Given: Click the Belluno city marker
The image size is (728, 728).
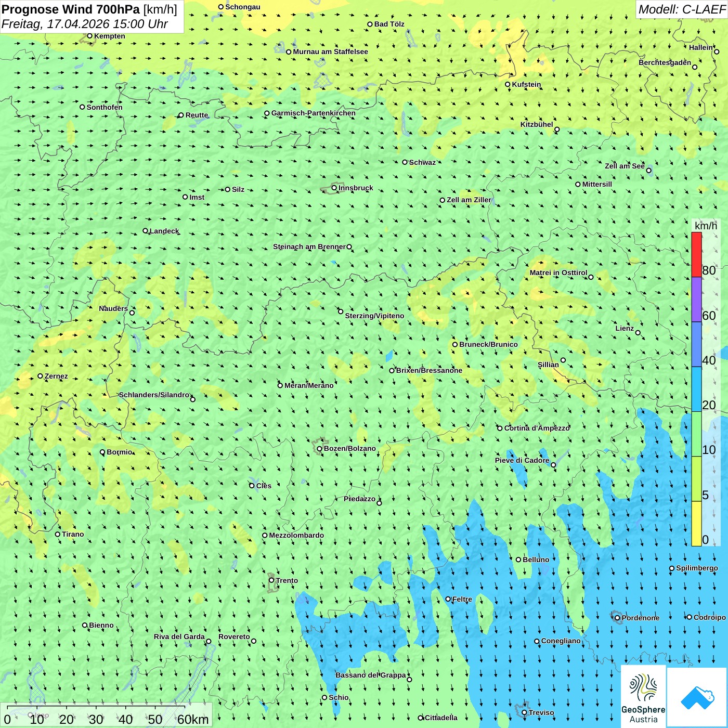Looking at the screenshot, I should coord(518,560).
